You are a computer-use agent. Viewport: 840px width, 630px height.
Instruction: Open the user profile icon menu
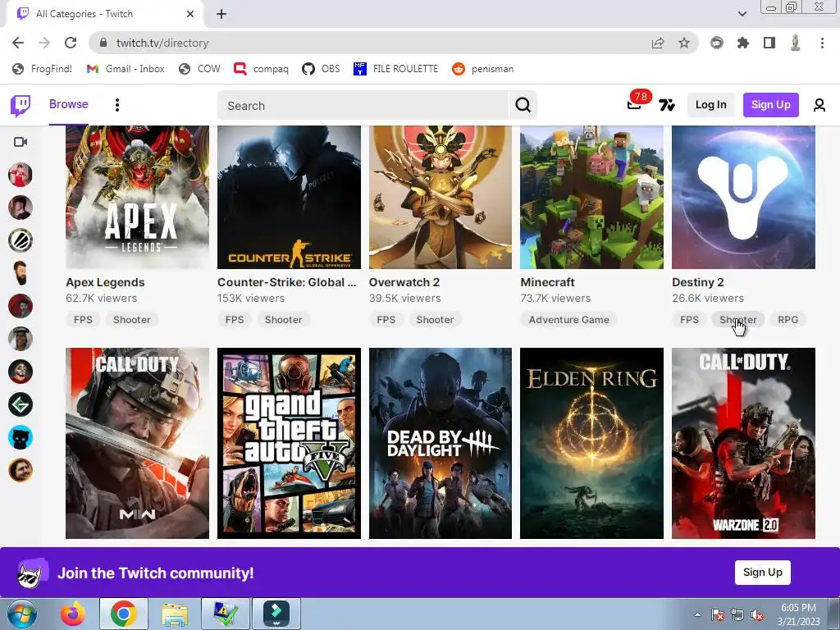819,105
